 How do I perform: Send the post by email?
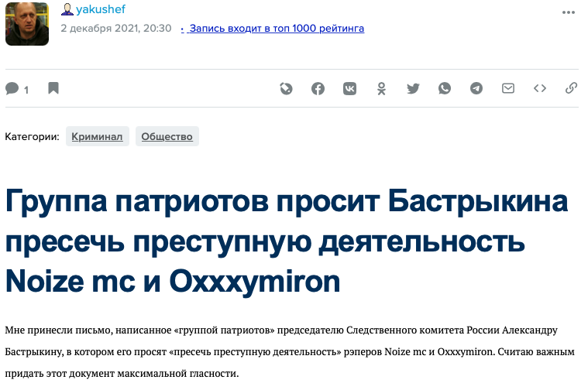pyautogui.click(x=508, y=88)
